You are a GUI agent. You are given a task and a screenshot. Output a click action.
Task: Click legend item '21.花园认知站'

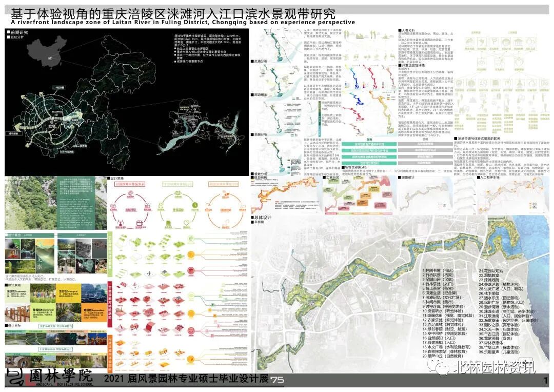point(491,271)
